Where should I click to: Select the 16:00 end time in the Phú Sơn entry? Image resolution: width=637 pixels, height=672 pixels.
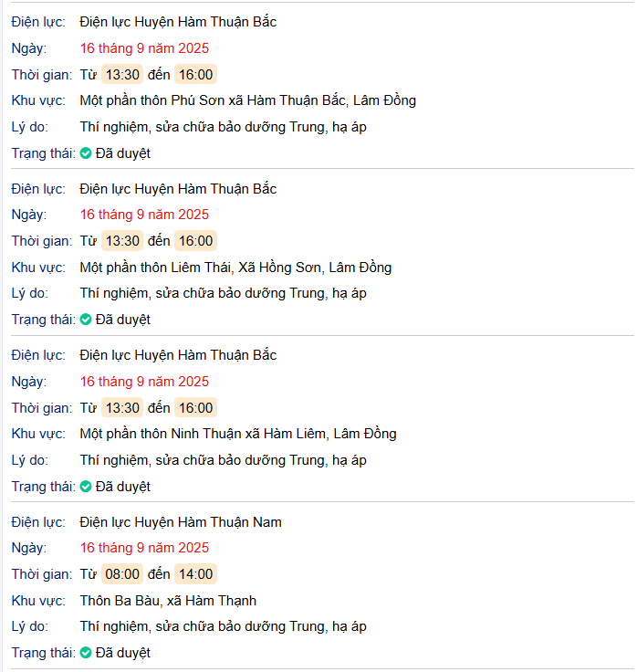195,75
